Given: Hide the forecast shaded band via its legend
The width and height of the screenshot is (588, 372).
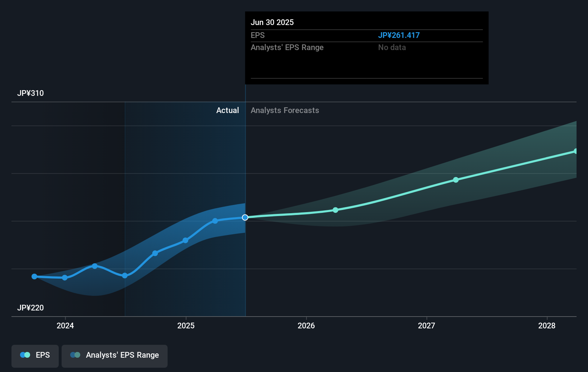Looking at the screenshot, I should point(115,356).
